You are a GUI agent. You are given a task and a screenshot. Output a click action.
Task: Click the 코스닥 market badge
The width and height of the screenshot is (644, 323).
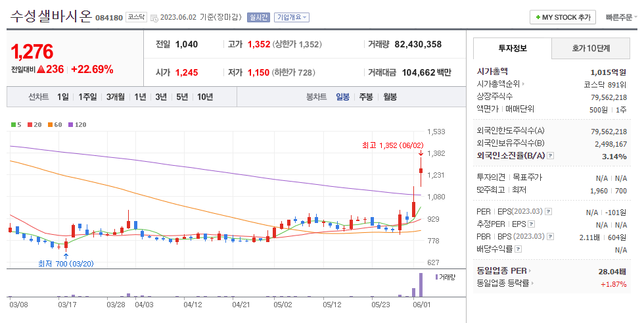click(x=136, y=17)
